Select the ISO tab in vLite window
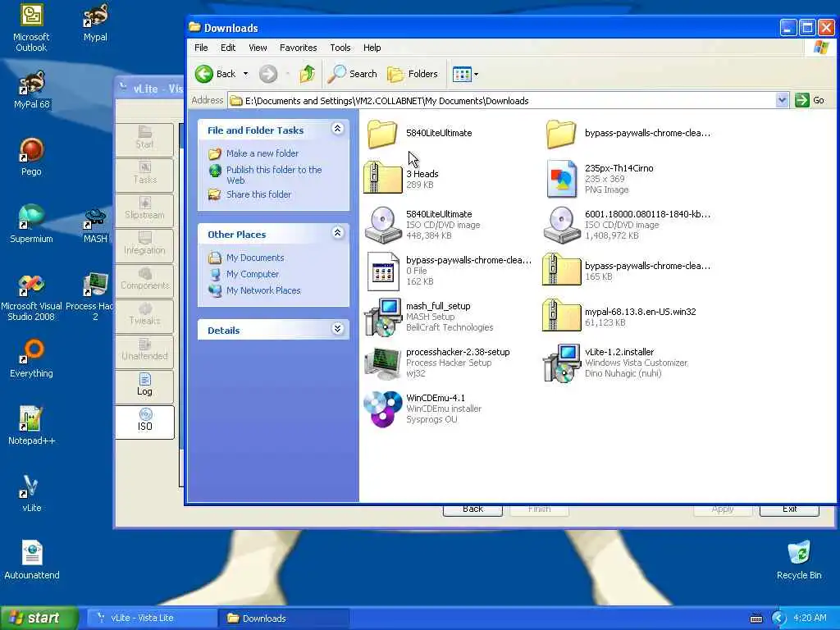This screenshot has height=630, width=840. [x=144, y=422]
